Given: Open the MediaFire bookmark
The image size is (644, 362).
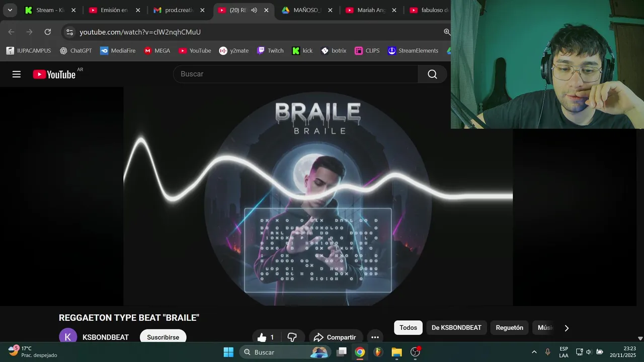Looking at the screenshot, I should (118, 51).
